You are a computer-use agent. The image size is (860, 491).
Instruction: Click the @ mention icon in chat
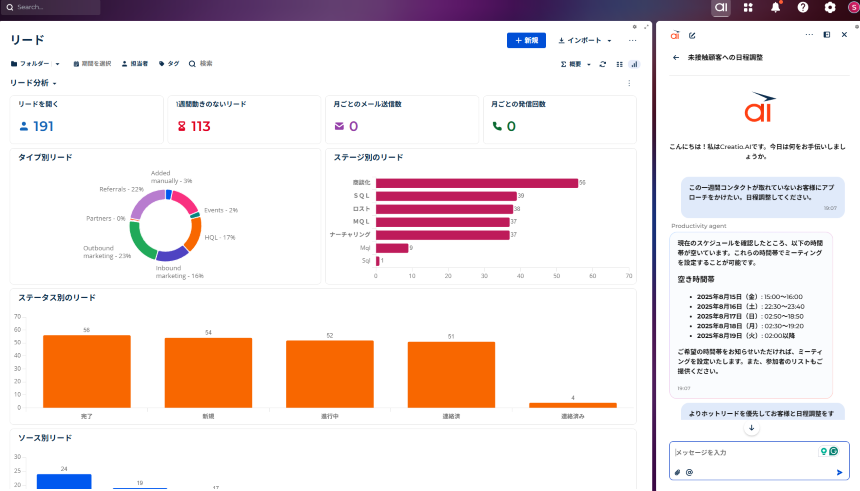pos(689,472)
